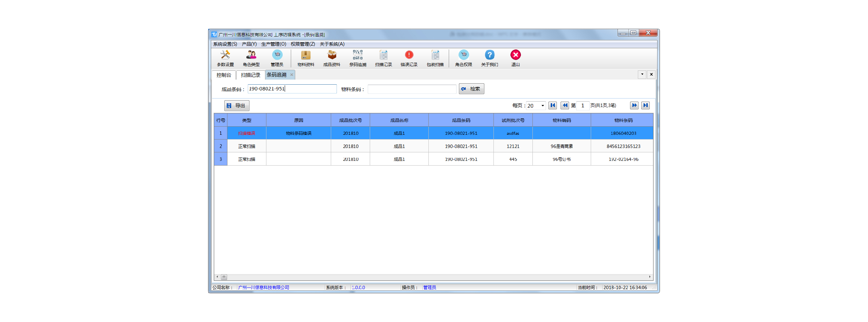Screen dimensions: 868x322
Task: Click the asdfas batch cell
Action: [513, 133]
